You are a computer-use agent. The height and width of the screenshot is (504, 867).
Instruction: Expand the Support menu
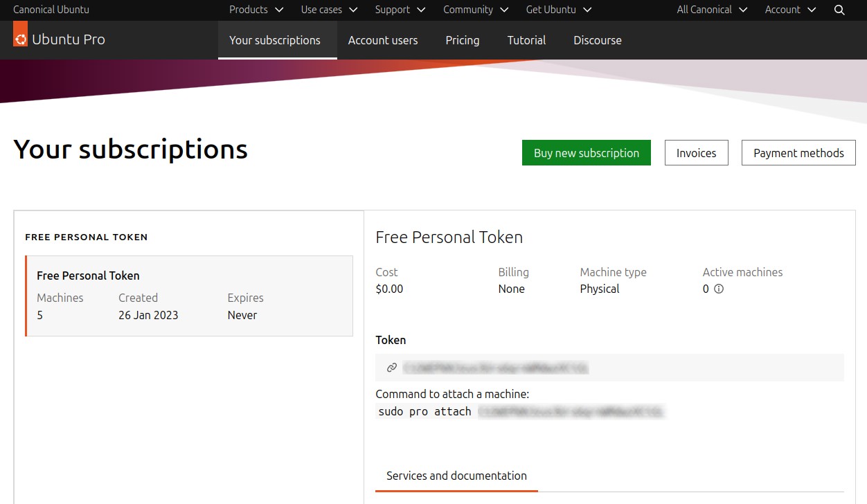tap(401, 10)
